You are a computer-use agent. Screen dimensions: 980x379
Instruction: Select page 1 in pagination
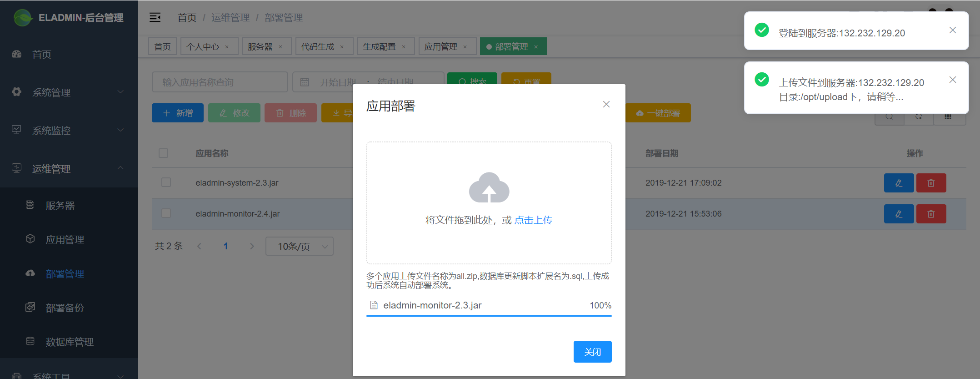coord(225,246)
